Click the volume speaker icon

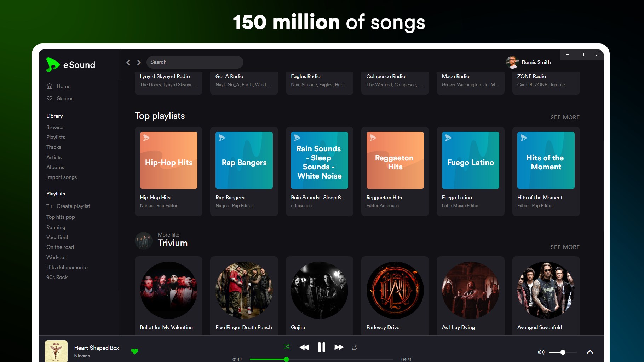click(x=541, y=352)
